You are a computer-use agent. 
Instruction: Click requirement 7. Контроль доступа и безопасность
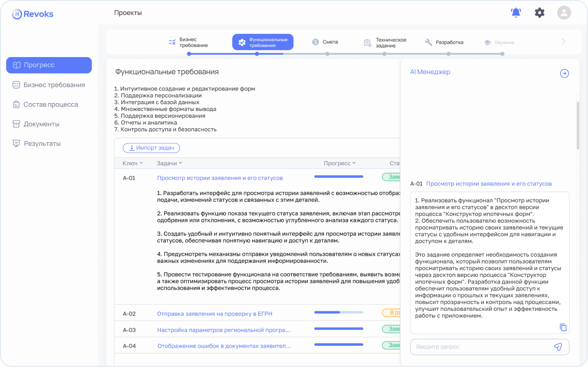coord(165,129)
